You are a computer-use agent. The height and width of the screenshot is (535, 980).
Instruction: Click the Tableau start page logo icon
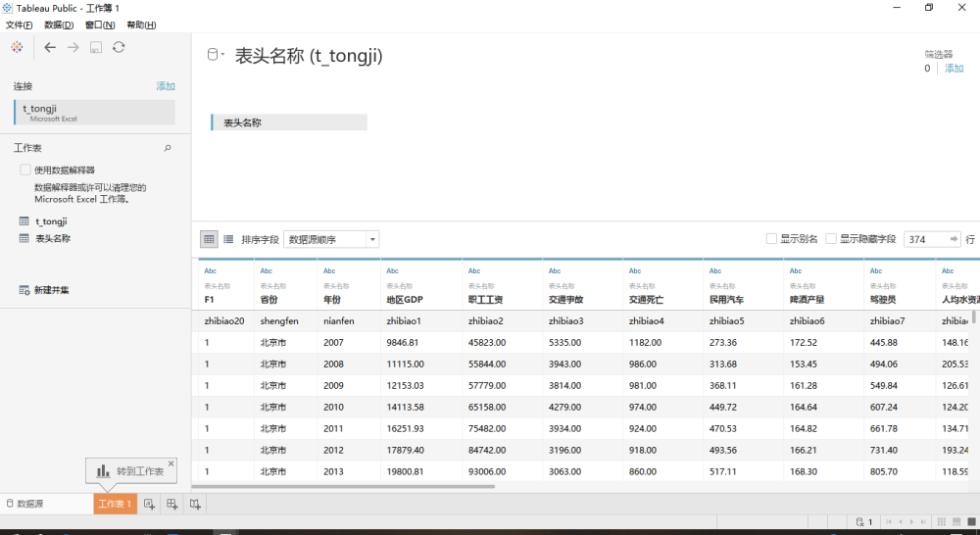click(x=17, y=47)
